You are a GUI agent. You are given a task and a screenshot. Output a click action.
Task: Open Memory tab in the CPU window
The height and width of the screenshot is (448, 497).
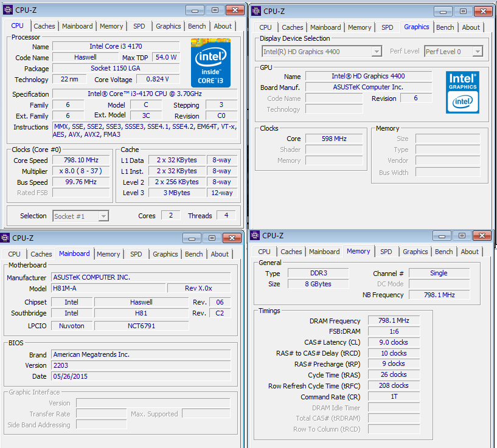(x=111, y=26)
